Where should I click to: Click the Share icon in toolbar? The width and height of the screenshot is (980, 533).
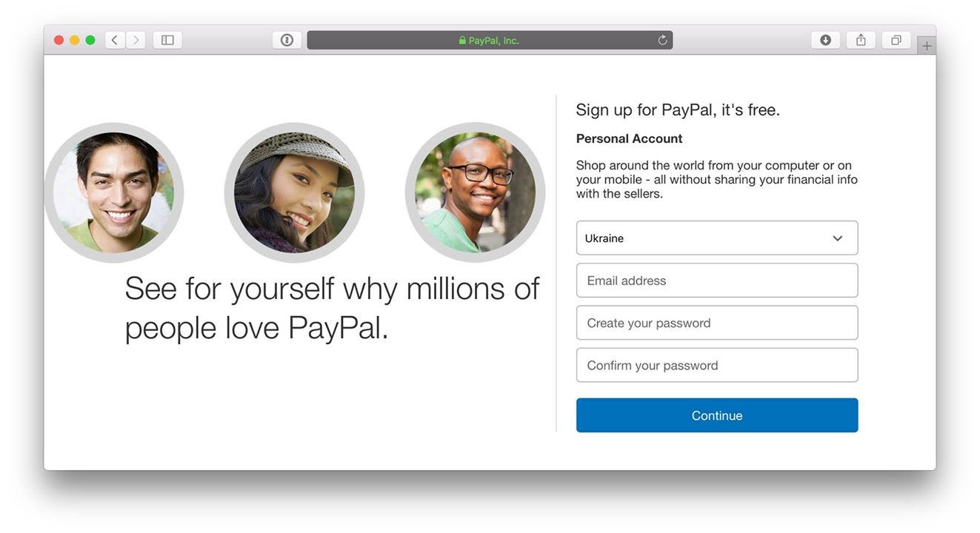click(x=861, y=40)
